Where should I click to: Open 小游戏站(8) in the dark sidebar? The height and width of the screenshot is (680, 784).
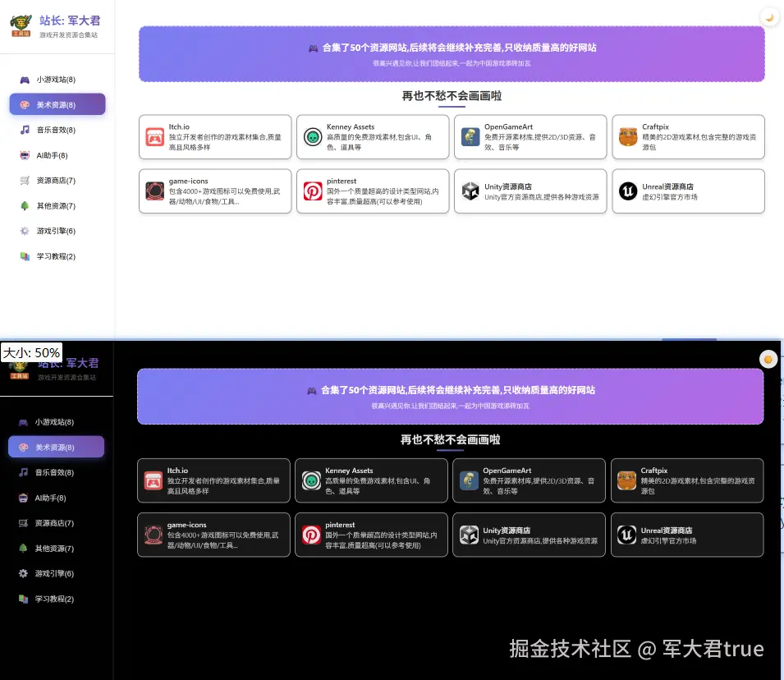(56, 422)
